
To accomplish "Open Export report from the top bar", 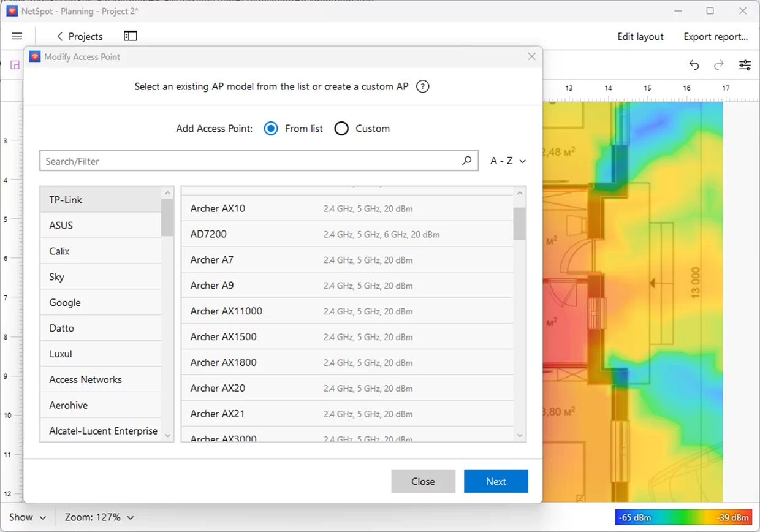I will point(716,36).
